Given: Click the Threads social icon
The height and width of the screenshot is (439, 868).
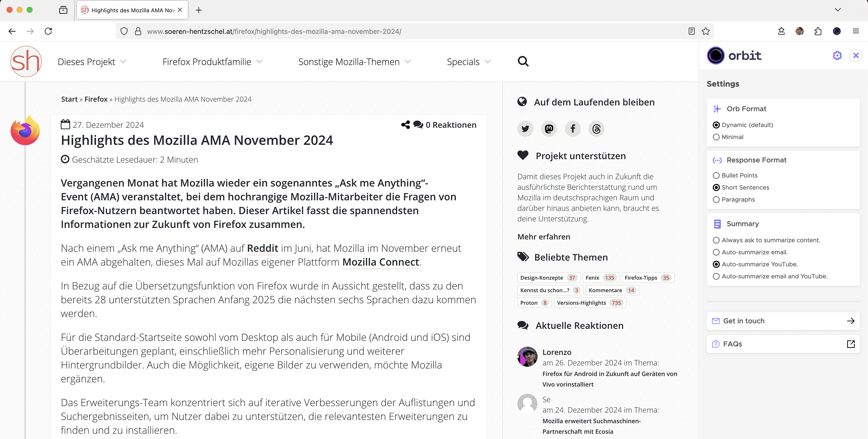Looking at the screenshot, I should 596,128.
